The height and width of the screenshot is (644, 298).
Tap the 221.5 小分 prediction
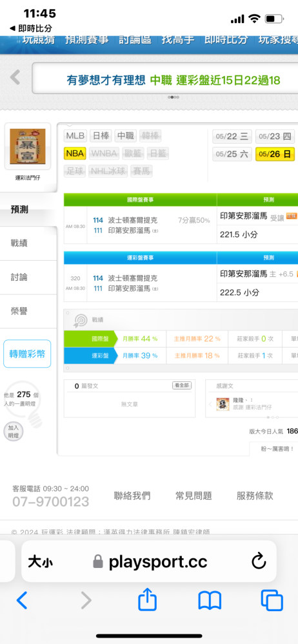239,234
